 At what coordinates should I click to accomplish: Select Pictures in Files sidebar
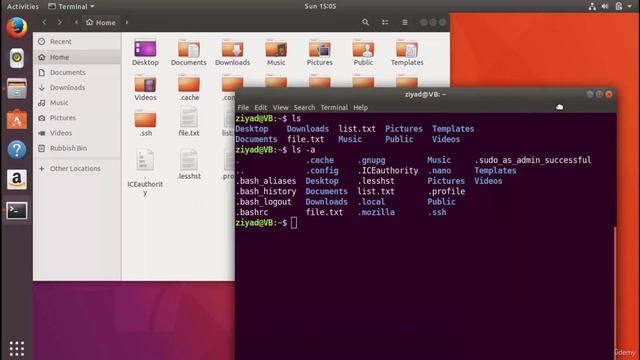[77, 118]
